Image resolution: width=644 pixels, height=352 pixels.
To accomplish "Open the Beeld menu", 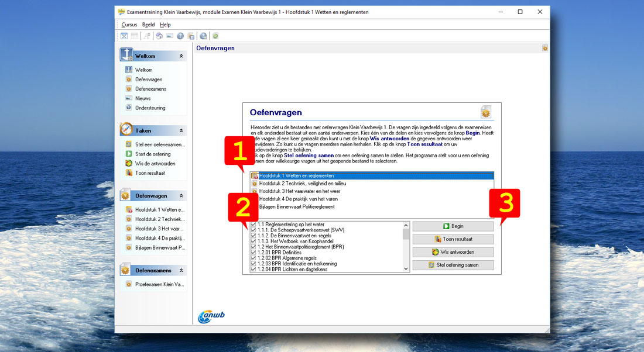I will 148,25.
